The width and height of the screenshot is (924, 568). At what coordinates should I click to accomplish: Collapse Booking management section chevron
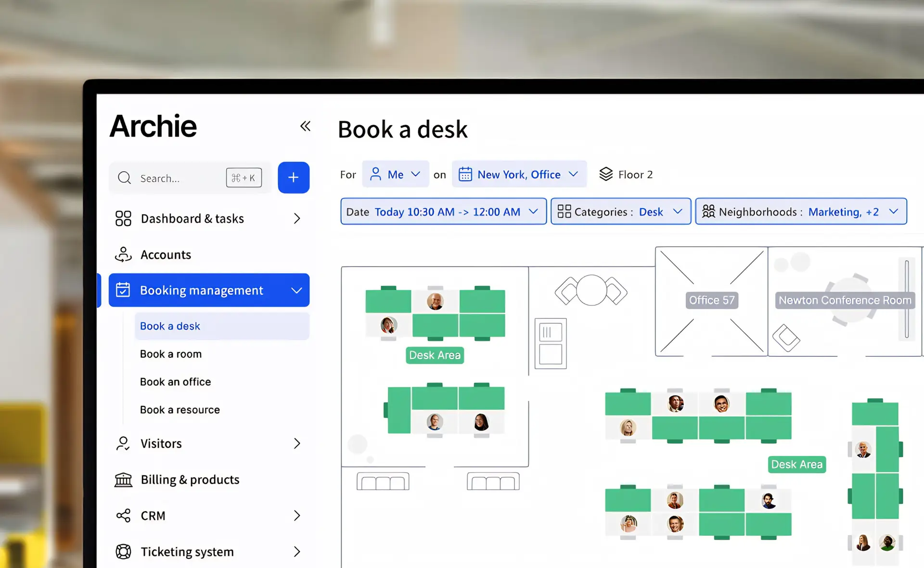297,290
